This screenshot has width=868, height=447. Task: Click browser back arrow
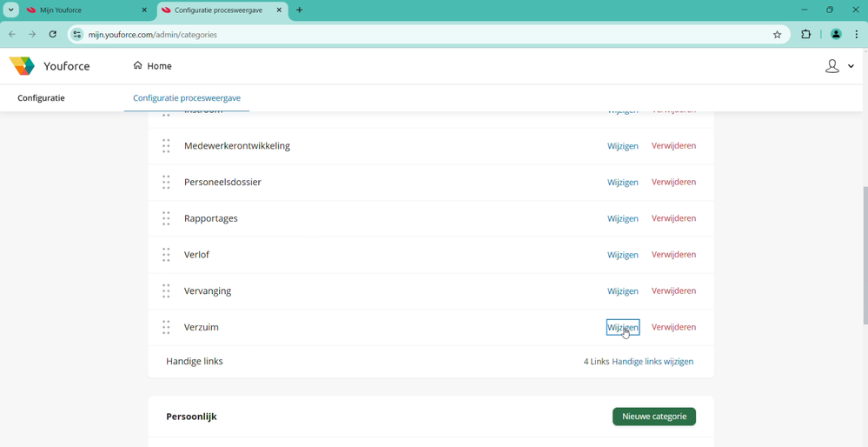12,34
